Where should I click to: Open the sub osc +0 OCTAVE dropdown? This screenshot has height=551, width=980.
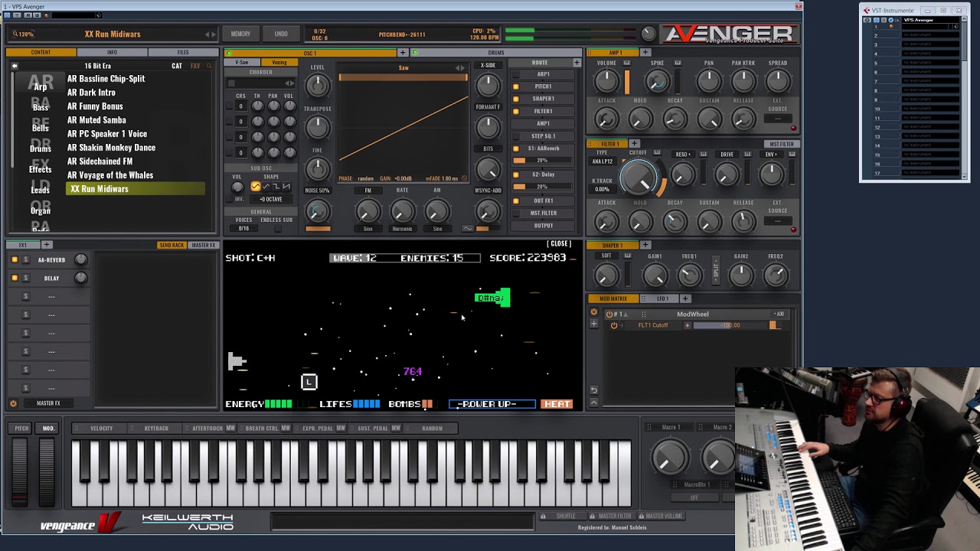271,199
